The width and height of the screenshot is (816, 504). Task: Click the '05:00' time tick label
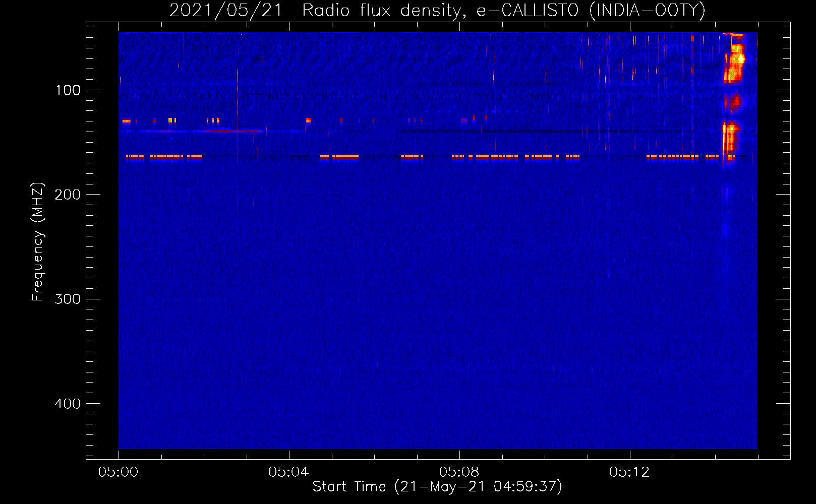click(118, 472)
